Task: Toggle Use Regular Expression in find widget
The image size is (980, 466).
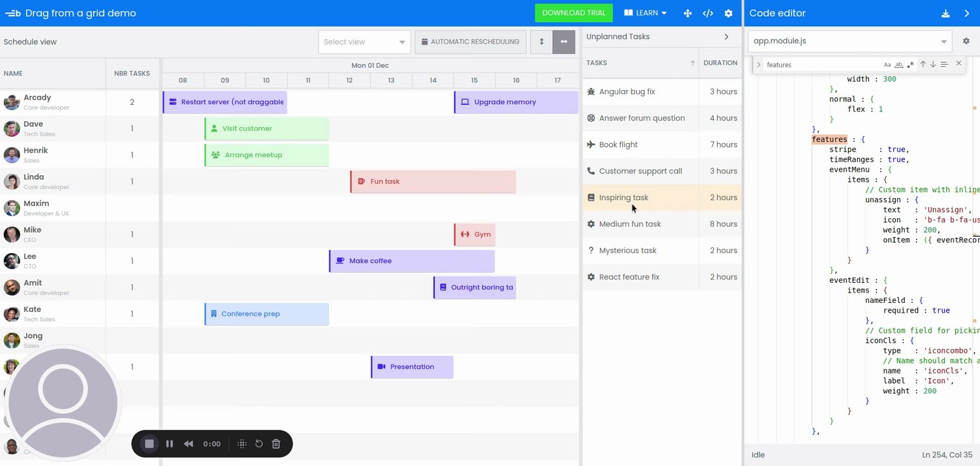Action: [910, 65]
